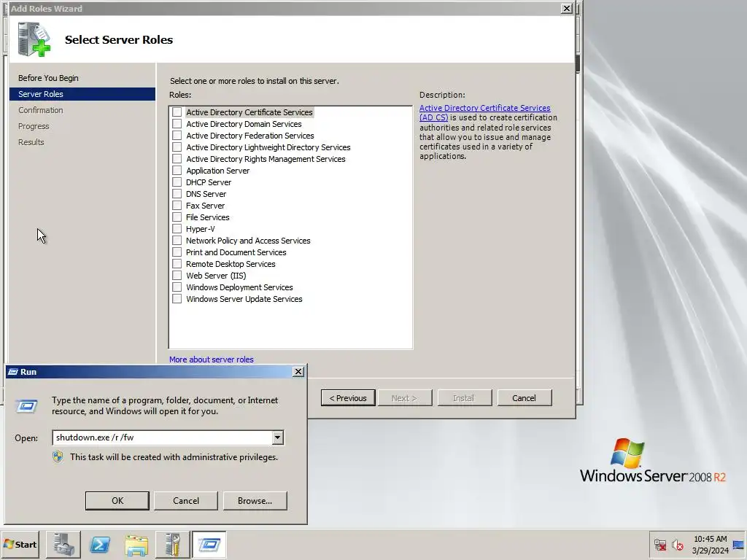Open Server Manager from the taskbar
The width and height of the screenshot is (747, 560).
[x=63, y=544]
